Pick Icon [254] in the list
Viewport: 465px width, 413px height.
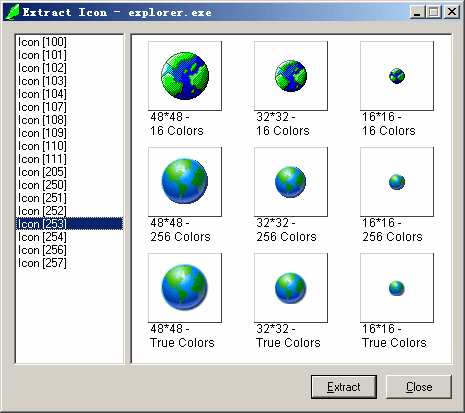tap(69, 237)
